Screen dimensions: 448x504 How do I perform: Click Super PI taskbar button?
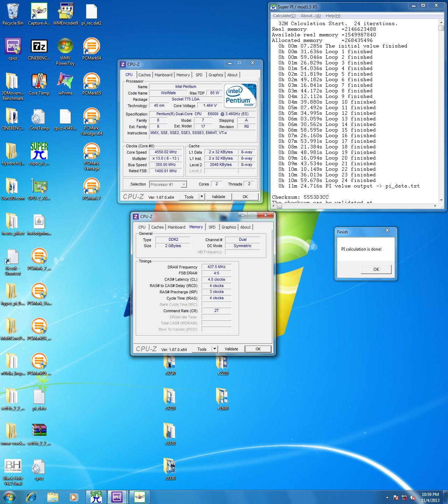coord(96,497)
